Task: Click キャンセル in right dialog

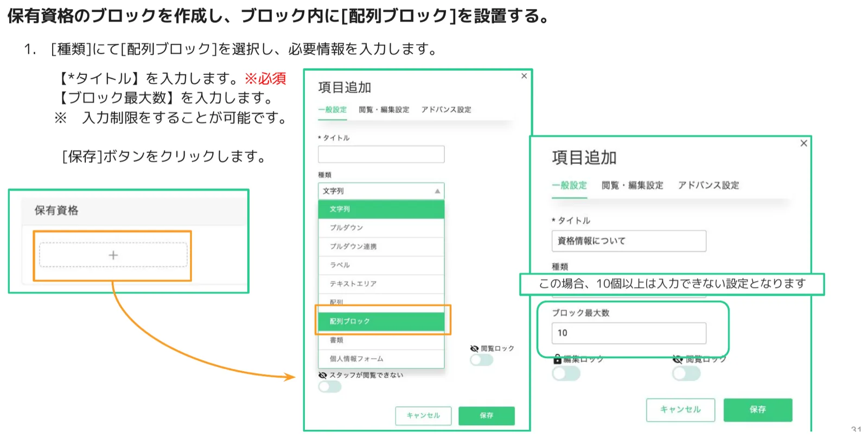Action: click(x=680, y=410)
